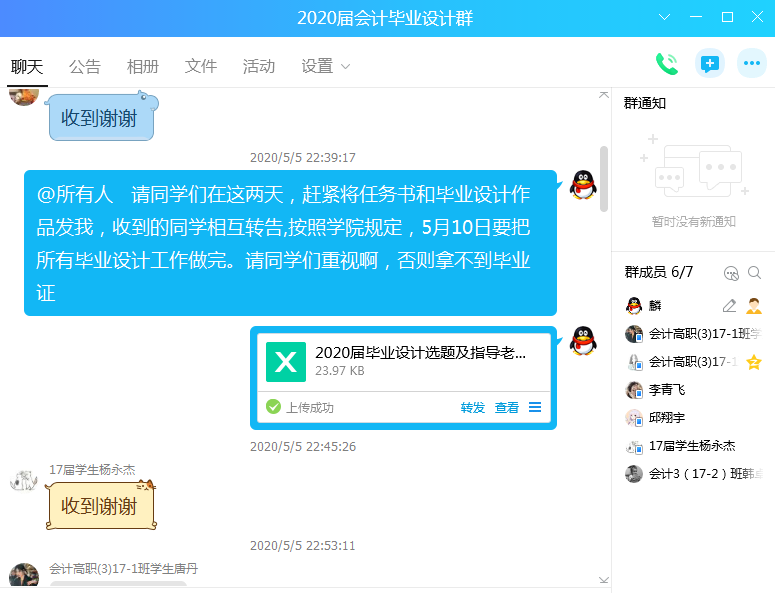Select member 会计3（17-2）班韩

pos(693,474)
